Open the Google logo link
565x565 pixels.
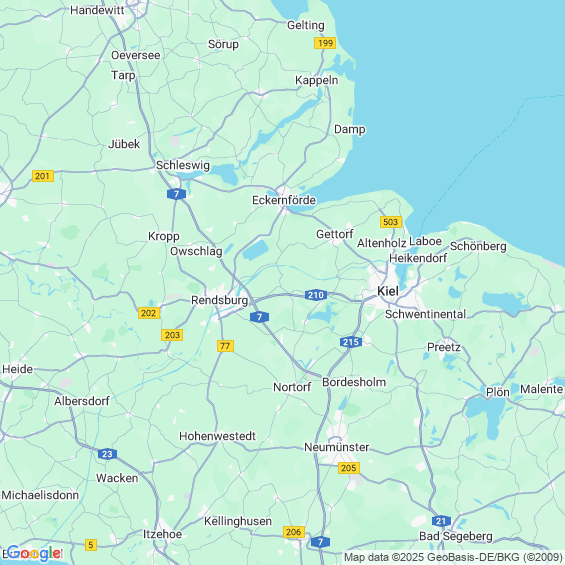[34, 553]
